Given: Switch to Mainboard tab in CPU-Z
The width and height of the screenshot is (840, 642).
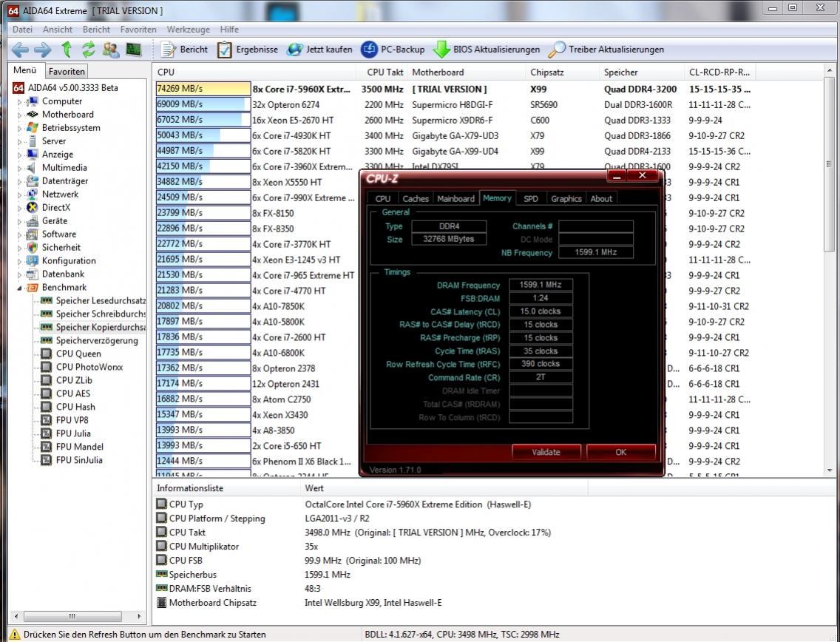Looking at the screenshot, I should pyautogui.click(x=456, y=199).
